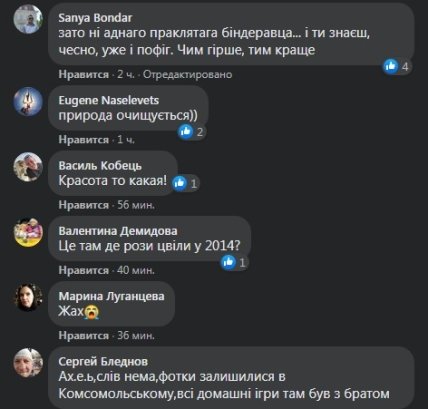Open the 'Отредактировано' edit history link

click(188, 74)
